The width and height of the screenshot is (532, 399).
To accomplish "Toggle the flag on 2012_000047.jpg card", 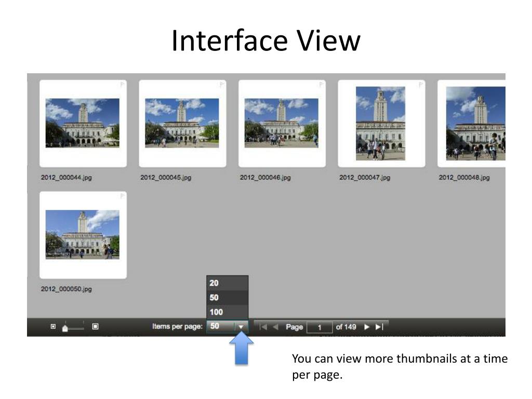I will click(x=421, y=85).
